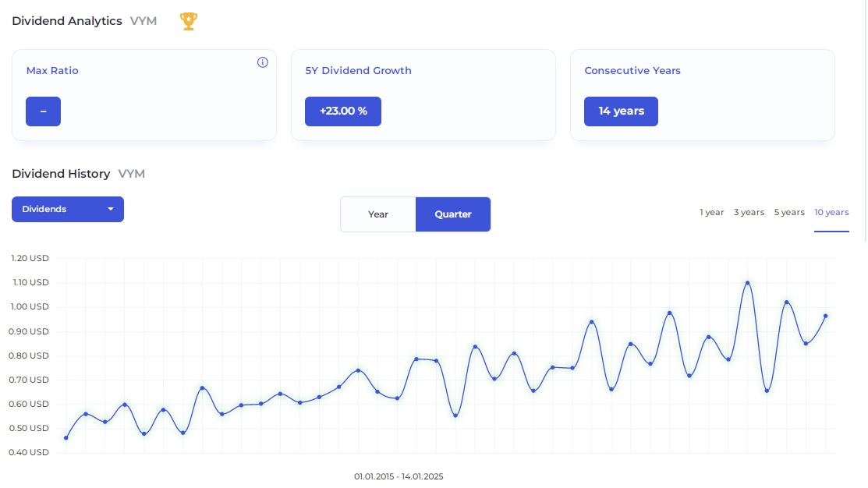
Task: Select the 10 years range tab
Action: (x=831, y=213)
